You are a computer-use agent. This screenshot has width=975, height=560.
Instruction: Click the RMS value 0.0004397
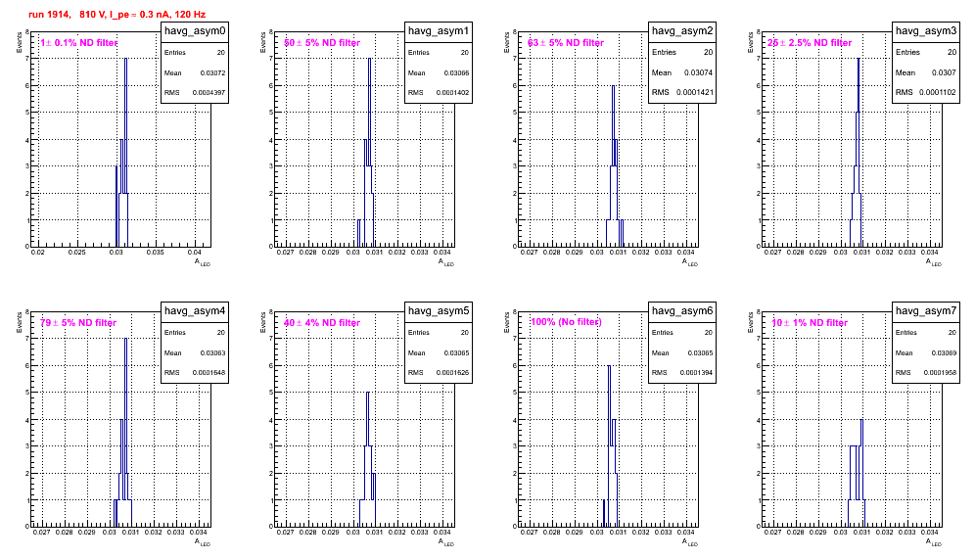coord(209,93)
